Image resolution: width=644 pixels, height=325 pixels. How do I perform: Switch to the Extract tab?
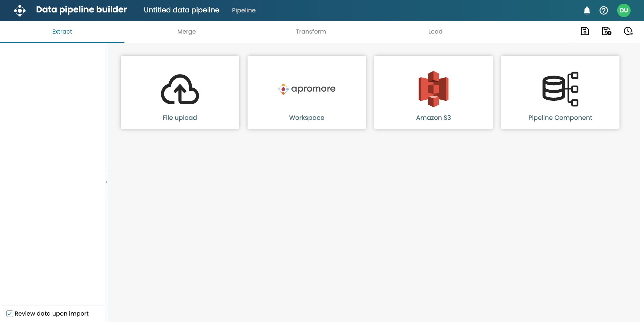62,32
